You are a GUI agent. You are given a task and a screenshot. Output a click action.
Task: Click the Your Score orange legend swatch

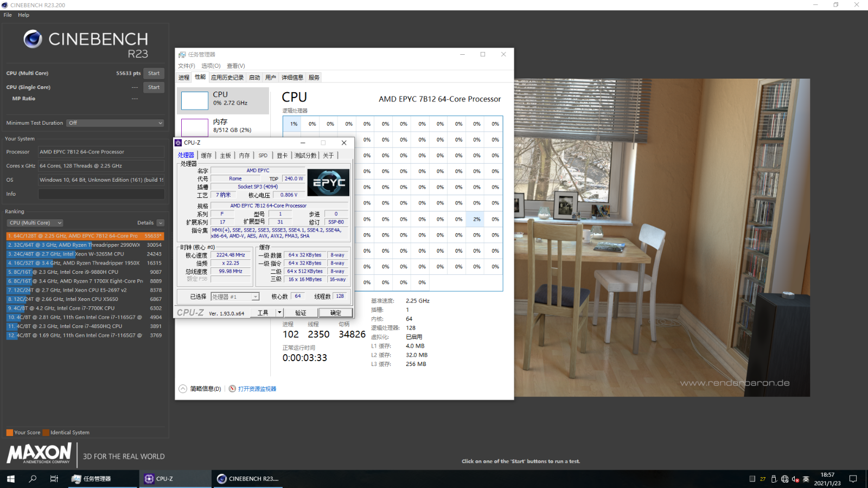tap(10, 433)
